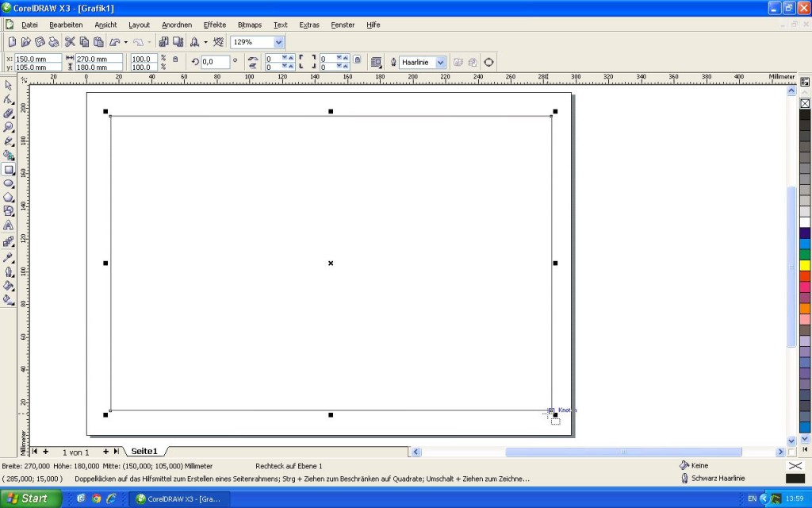Click the Open file icon
Screen dimensions: 812x508
tap(26, 42)
